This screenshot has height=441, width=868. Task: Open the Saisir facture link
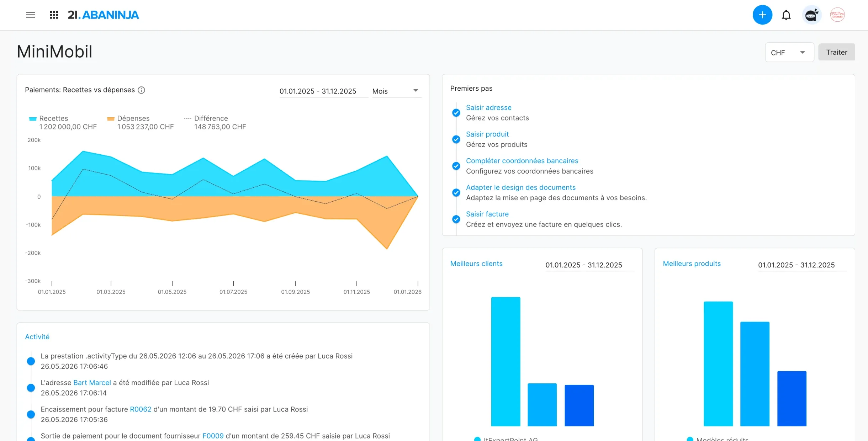point(487,214)
